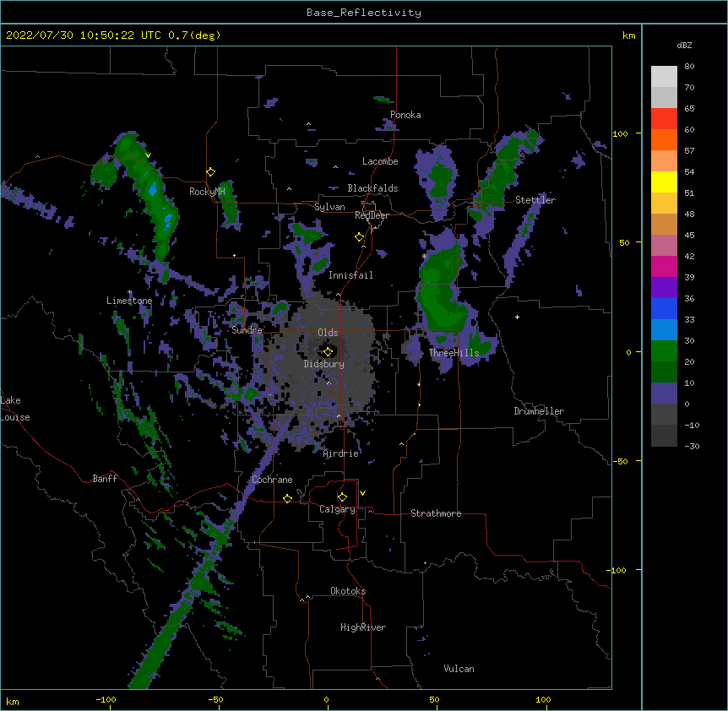Click the Airdrie city label
This screenshot has width=728, height=711.
click(341, 453)
